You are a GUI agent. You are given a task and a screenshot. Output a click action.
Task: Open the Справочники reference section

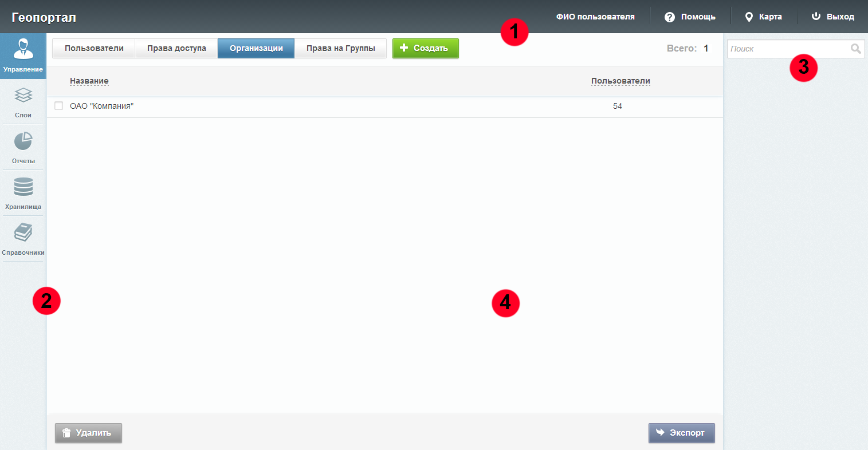tap(23, 239)
